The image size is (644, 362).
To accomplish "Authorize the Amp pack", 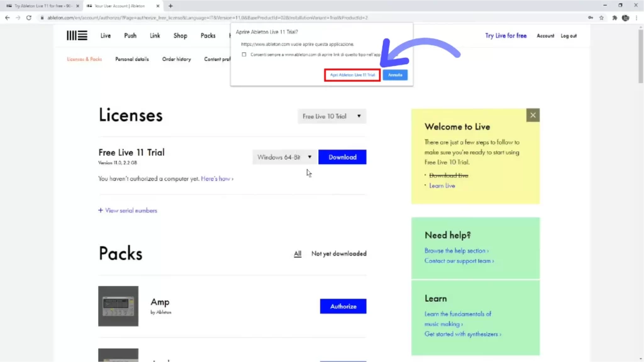I will coord(343,306).
